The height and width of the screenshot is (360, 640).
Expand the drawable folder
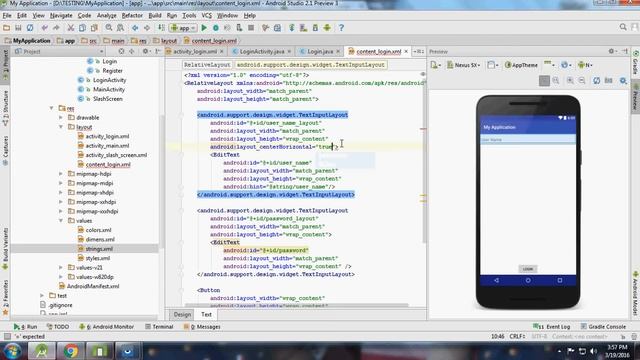coord(61,118)
